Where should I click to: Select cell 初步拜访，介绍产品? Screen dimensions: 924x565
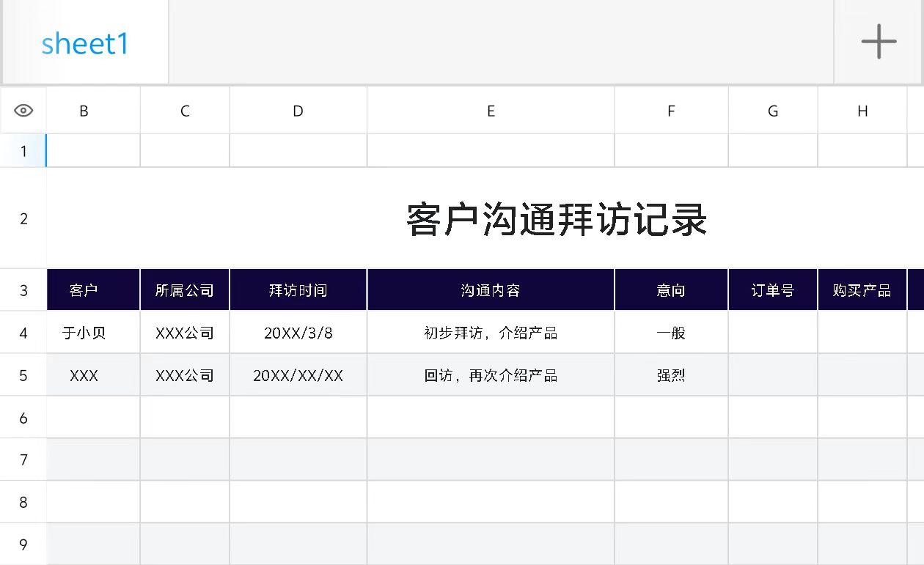coord(491,333)
